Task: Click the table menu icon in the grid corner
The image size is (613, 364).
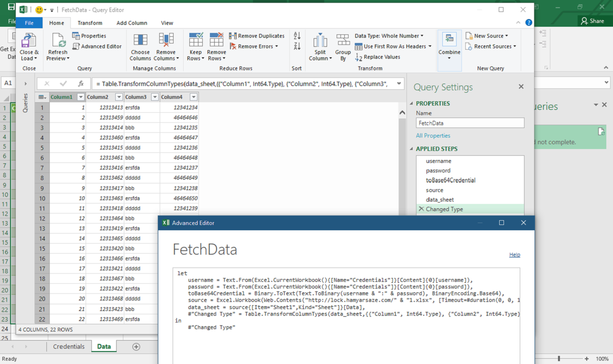Action: coord(42,97)
